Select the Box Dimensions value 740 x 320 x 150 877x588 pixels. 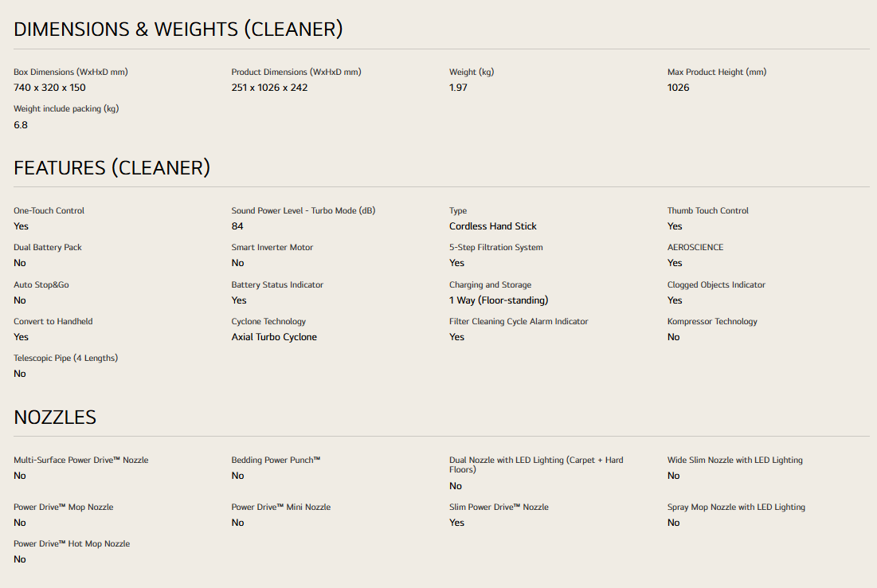[x=49, y=88]
